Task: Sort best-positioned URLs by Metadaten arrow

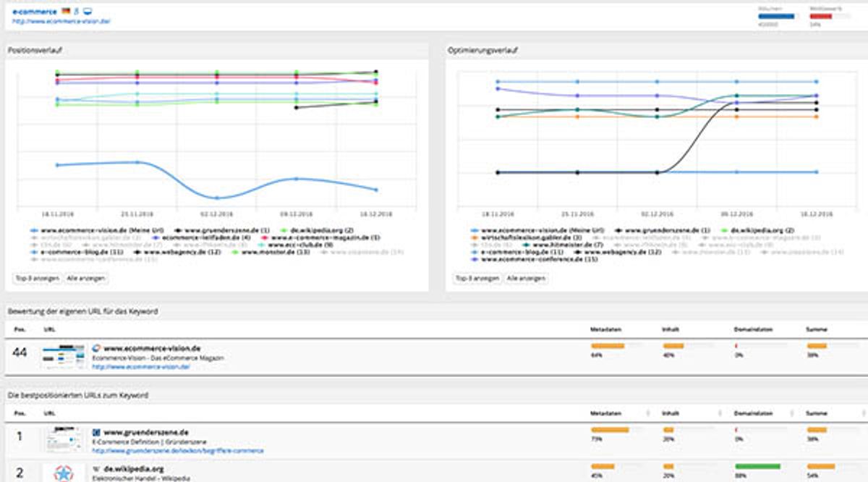Action: click(x=647, y=413)
